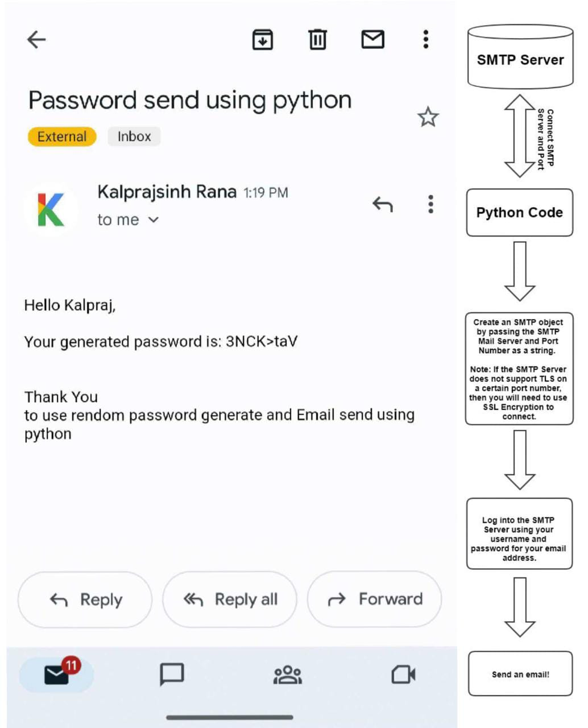588x728 pixels.
Task: Tap the reply arrow next to Kalprajsinh Rana
Action: pos(383,204)
